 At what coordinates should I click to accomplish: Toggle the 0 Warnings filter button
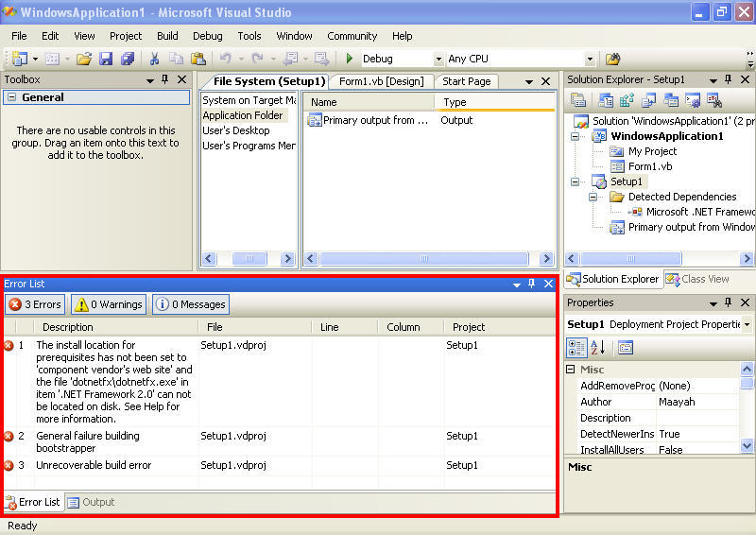coord(109,304)
